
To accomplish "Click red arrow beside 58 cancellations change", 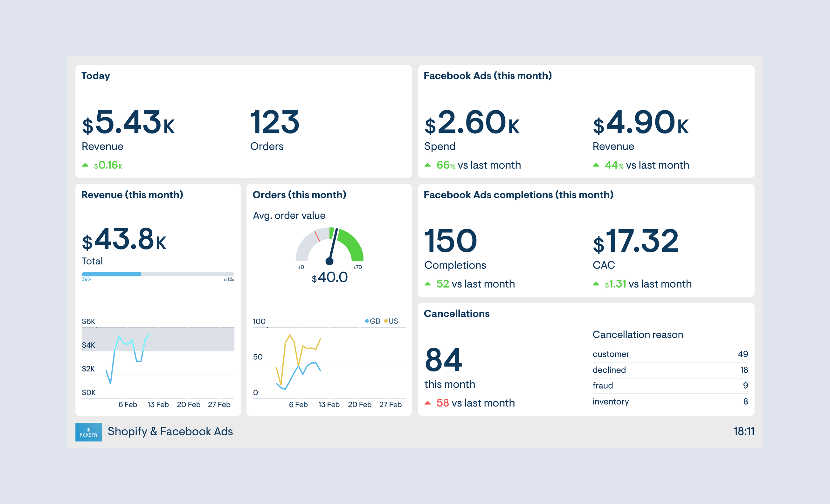I will tap(427, 403).
